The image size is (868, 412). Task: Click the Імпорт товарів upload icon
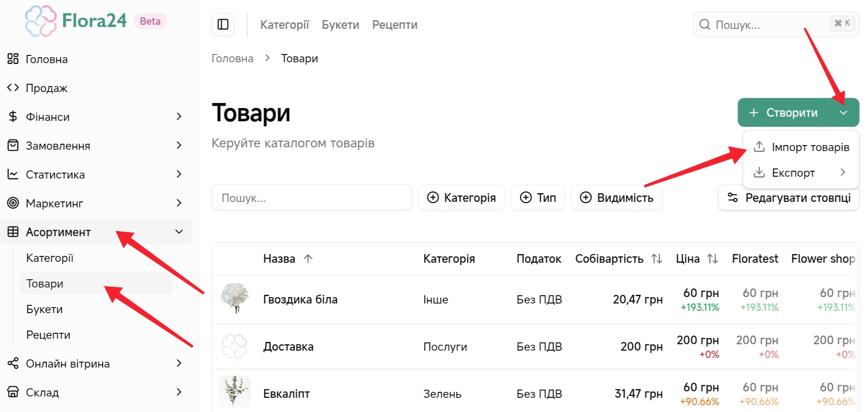(x=759, y=147)
